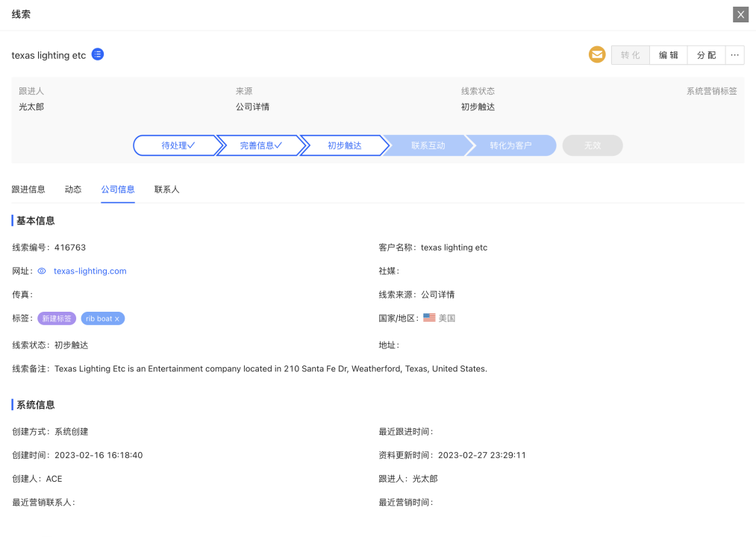Click the orange email envelope icon
The width and height of the screenshot is (756, 537).
click(x=597, y=54)
